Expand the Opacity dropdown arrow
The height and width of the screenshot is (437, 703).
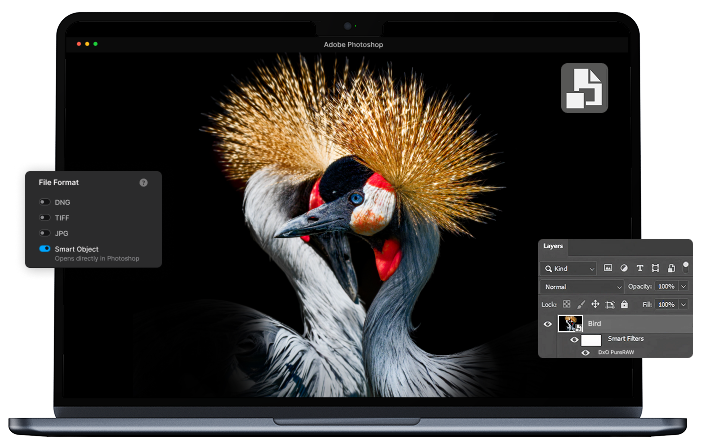[x=684, y=286]
